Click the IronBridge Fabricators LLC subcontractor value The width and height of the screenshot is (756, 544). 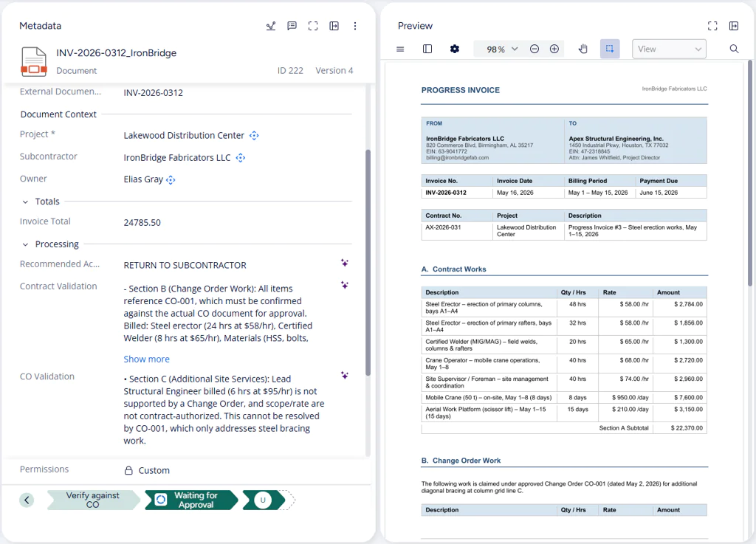pyautogui.click(x=177, y=158)
